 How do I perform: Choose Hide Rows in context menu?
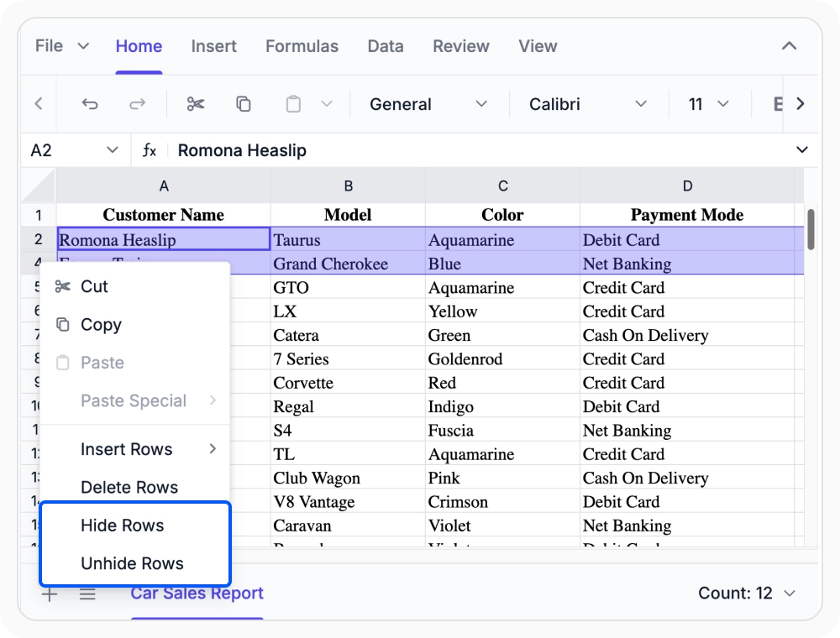click(135, 525)
